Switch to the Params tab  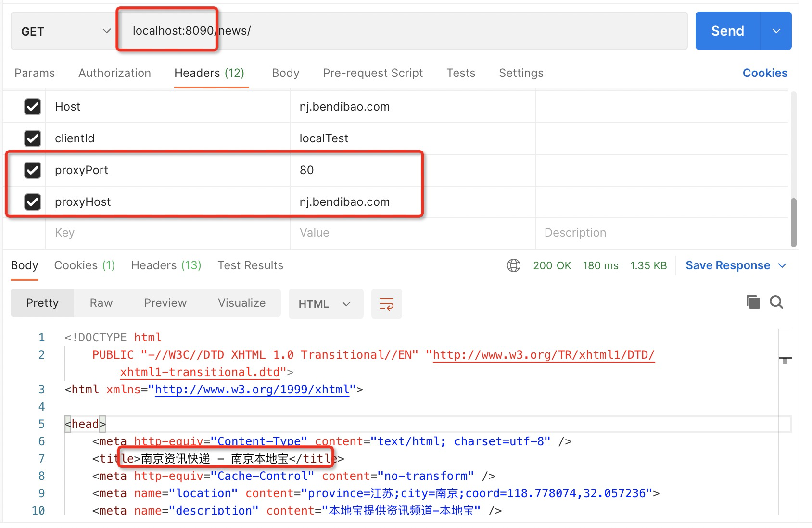[35, 73]
